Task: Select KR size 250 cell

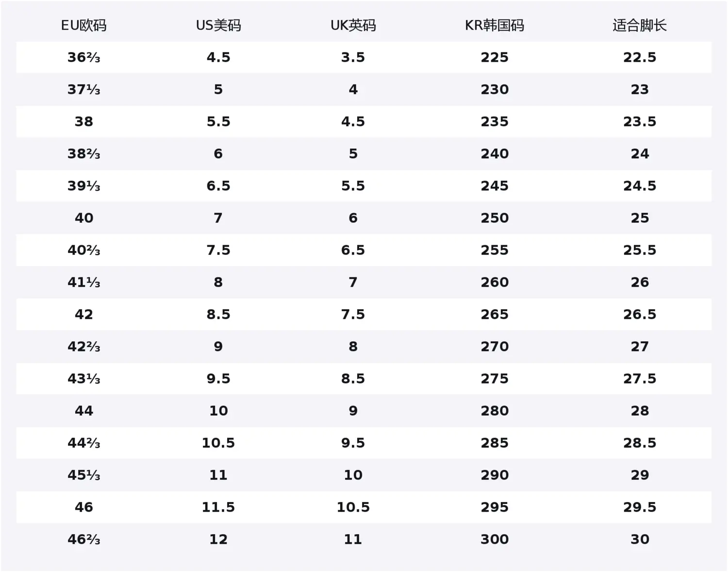Action: [495, 218]
